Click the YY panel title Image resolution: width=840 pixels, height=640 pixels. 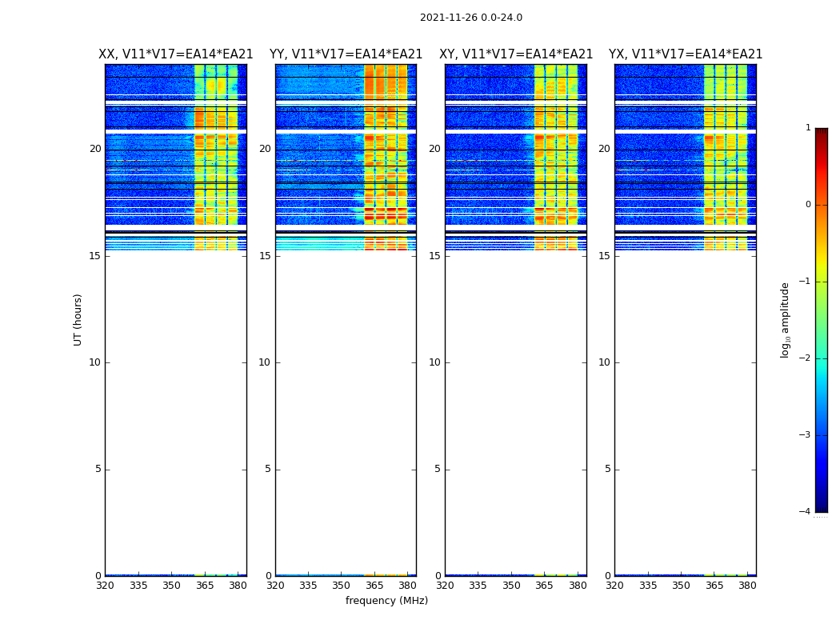pyautogui.click(x=346, y=54)
